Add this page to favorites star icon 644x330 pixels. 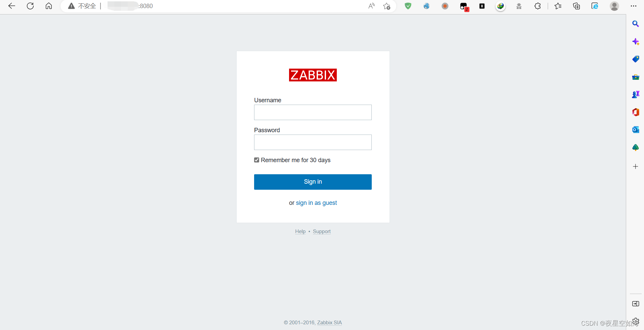point(387,6)
